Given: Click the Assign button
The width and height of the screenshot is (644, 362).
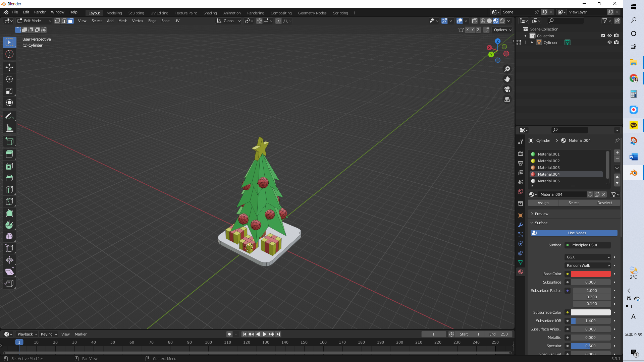Looking at the screenshot, I should click(543, 203).
